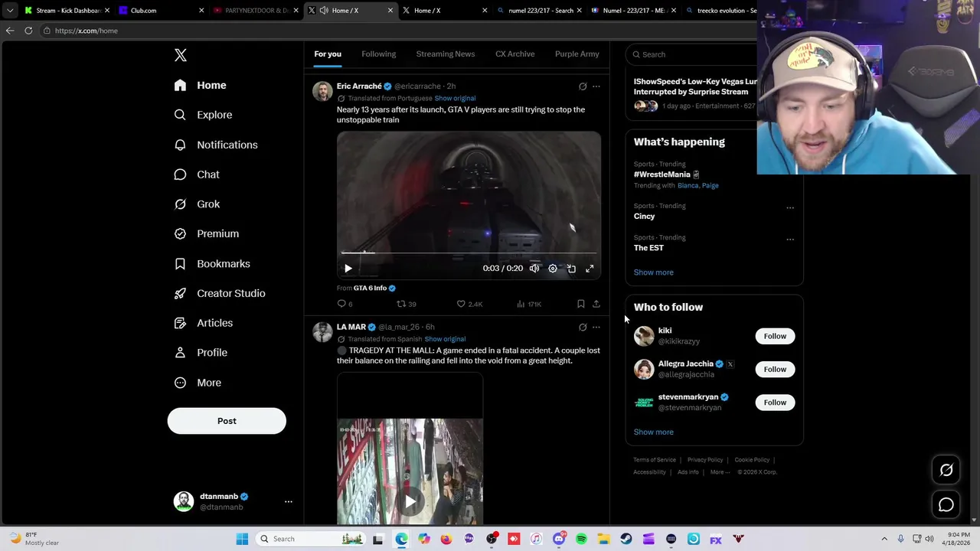
Task: Open browser tab list dropdown
Action: tap(10, 11)
